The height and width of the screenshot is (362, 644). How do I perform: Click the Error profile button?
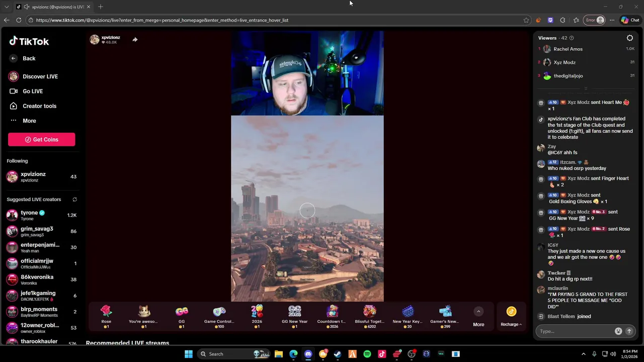click(x=594, y=20)
